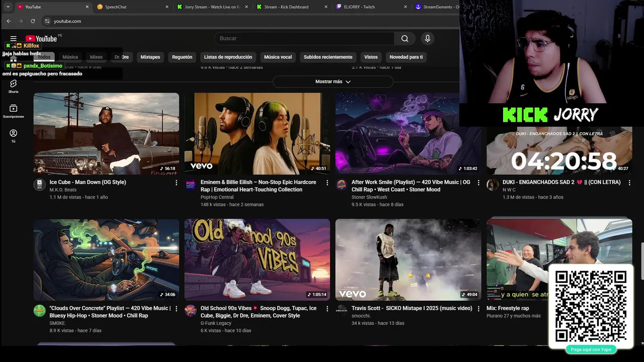Play the Travis Scott SICKO Mixtape thumbnail
Viewport: 644px width, 362px height.
(x=408, y=259)
